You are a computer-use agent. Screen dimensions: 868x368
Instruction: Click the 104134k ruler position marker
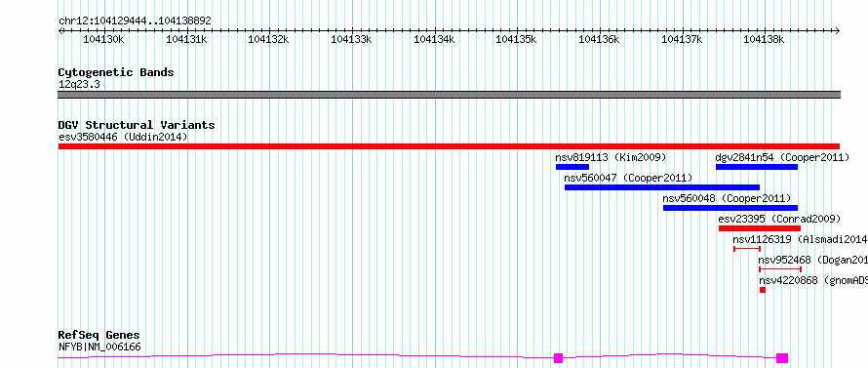click(435, 39)
